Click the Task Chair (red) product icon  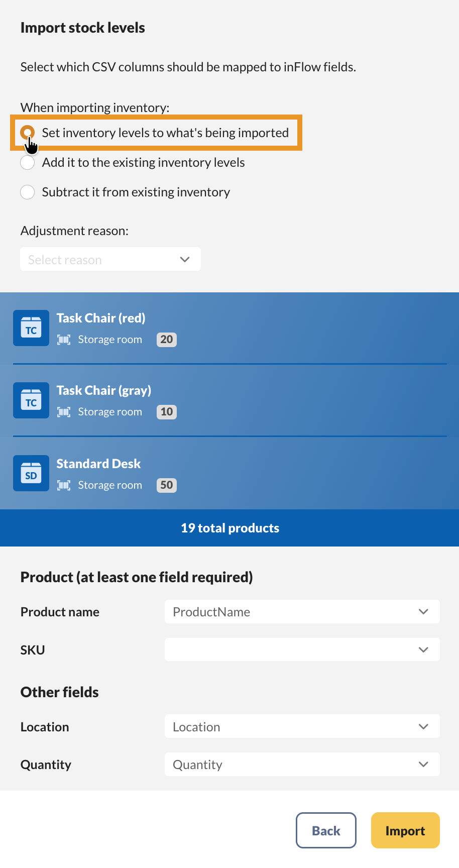coord(31,328)
